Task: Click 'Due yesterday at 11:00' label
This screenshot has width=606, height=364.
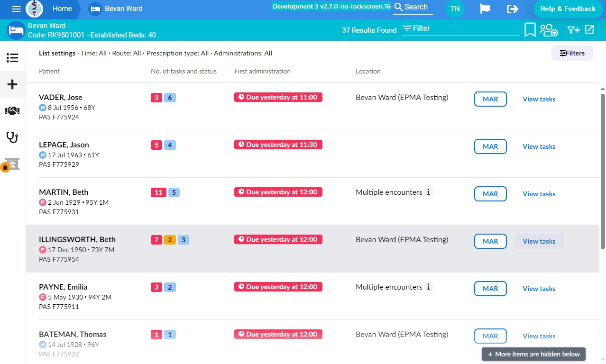Action: (x=278, y=97)
